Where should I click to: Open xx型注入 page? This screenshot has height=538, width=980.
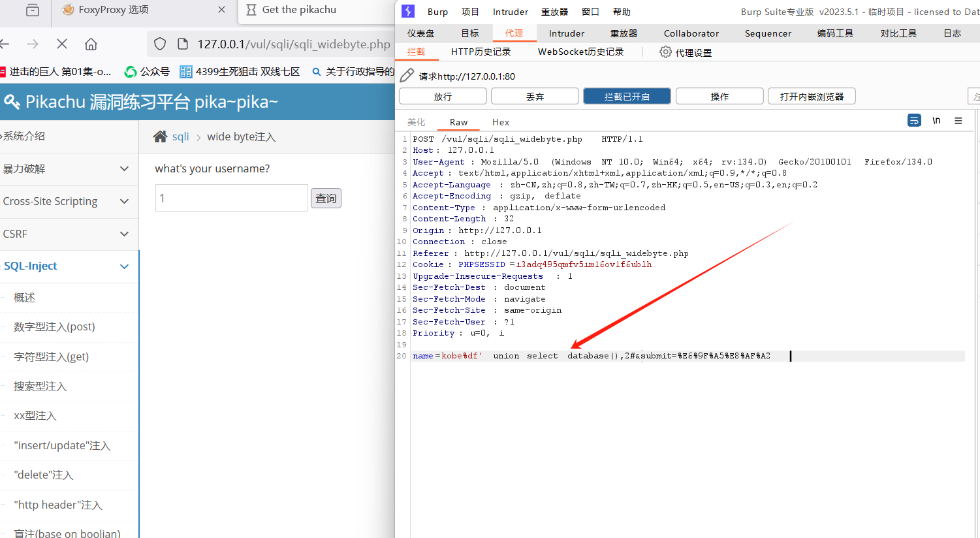pyautogui.click(x=35, y=416)
